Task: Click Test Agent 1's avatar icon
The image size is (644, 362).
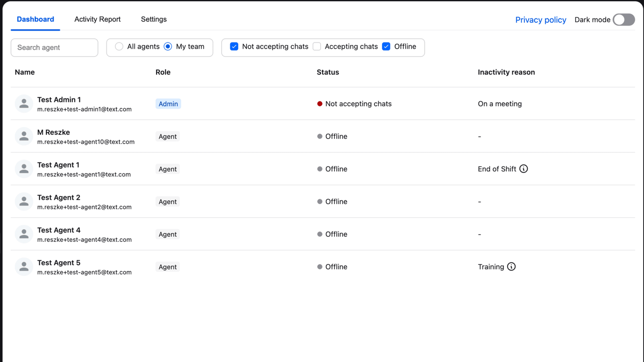Action: [x=24, y=169]
